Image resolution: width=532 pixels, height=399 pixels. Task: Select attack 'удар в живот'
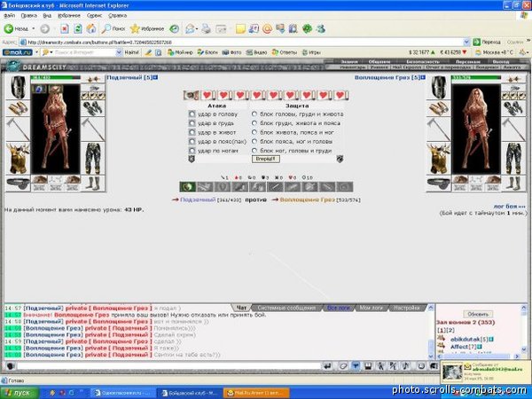(x=192, y=132)
